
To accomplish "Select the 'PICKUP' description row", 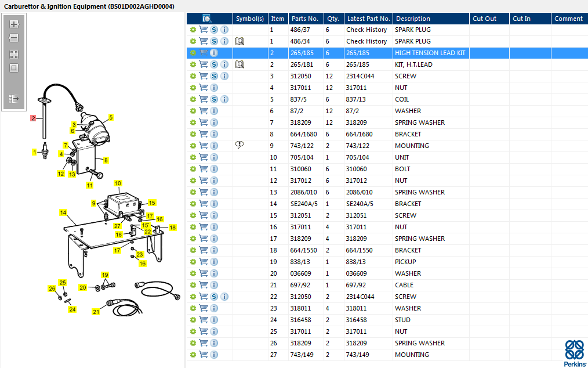I will [405, 262].
